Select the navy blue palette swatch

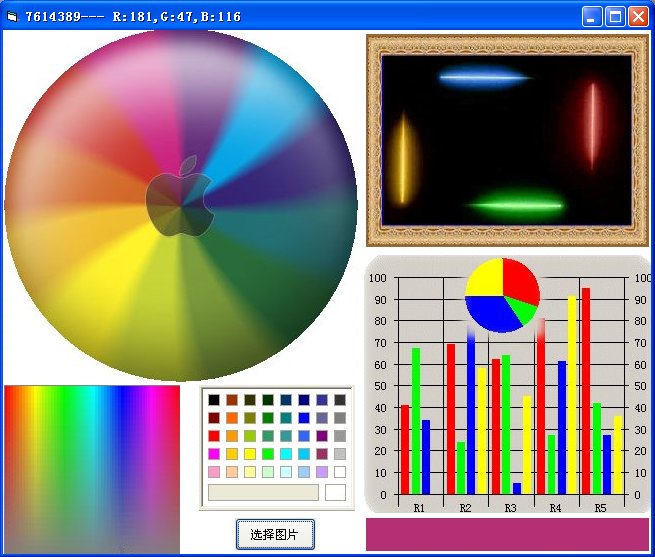point(304,400)
